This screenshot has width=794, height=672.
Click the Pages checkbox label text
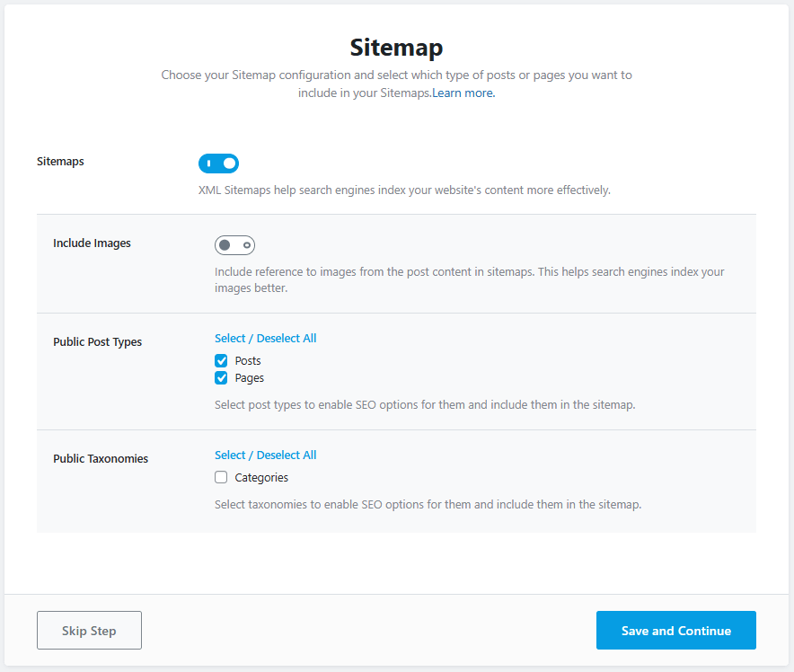click(249, 378)
